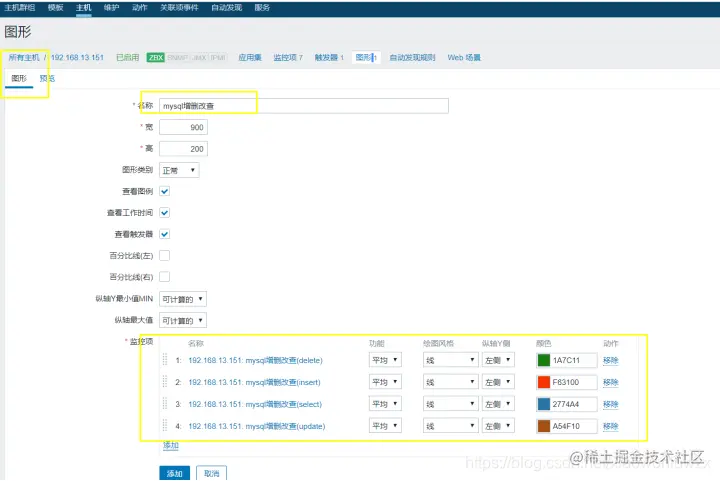Screen dimensions: 720x481
Task: Open the 动作 menu
Action: pos(140,7)
